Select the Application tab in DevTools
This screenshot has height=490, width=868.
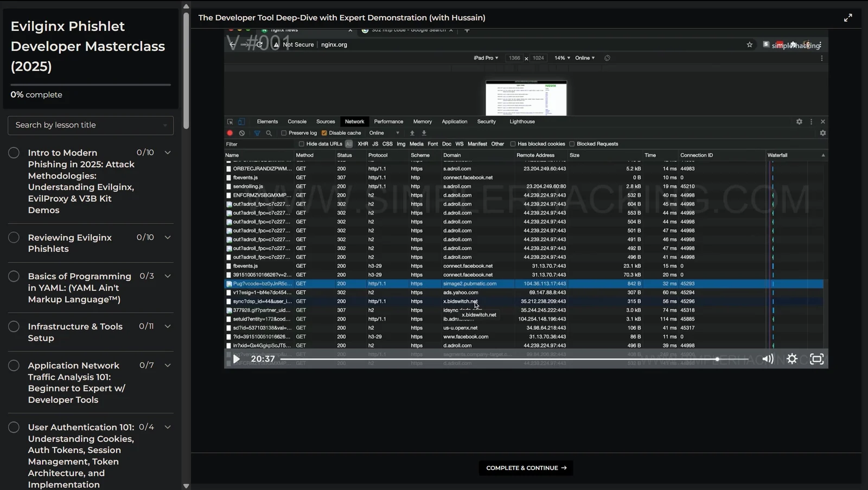tap(455, 122)
